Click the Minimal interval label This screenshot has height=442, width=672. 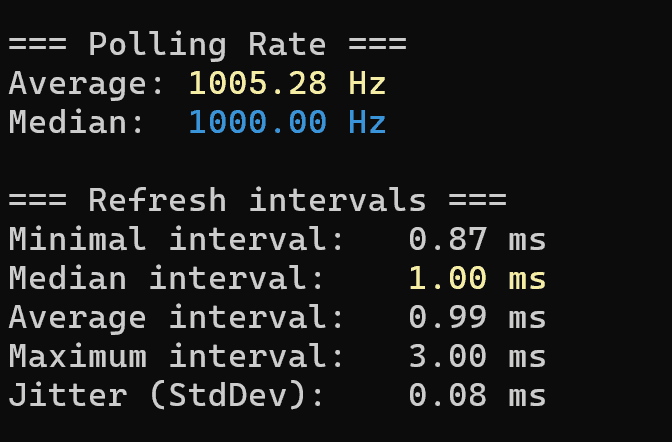[176, 239]
